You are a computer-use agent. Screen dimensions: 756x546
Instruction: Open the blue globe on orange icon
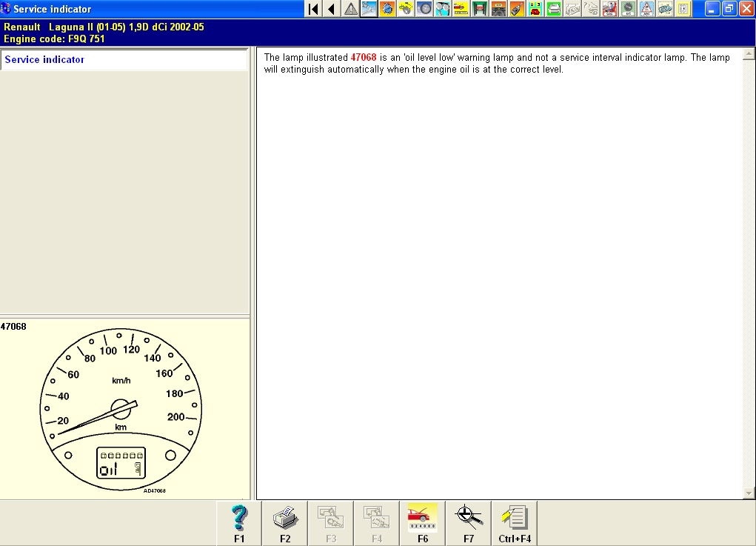[x=387, y=9]
